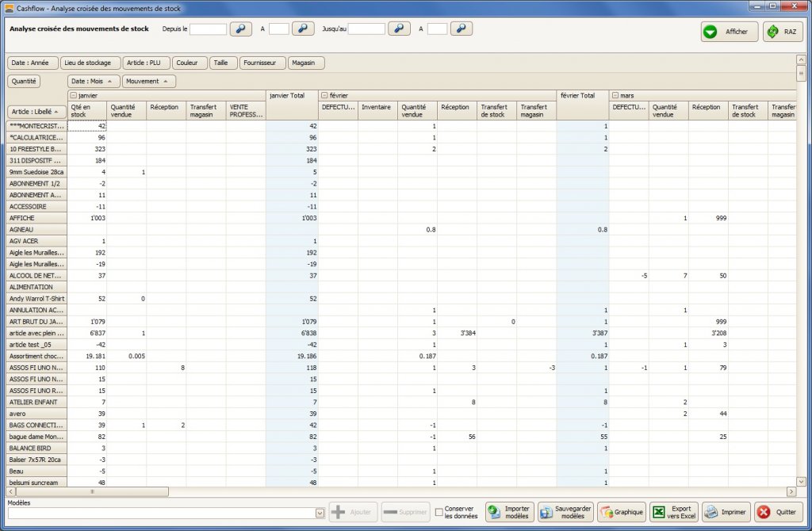Open the search lookup next to 'Depuis le'
This screenshot has height=531, width=812.
coord(240,29)
